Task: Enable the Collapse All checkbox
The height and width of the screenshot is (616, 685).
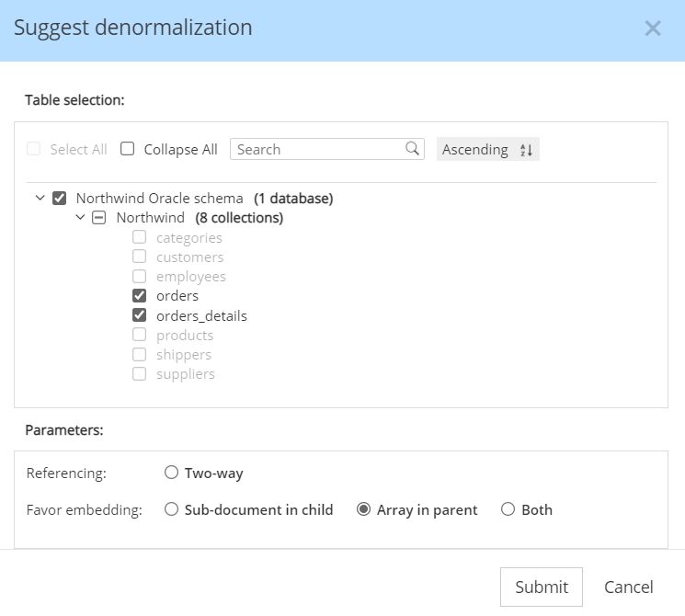Action: pos(128,149)
